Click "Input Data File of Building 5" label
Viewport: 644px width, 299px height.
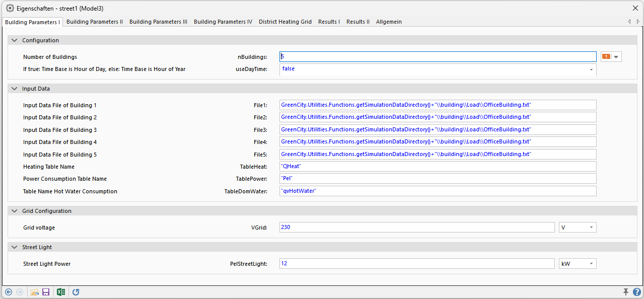point(60,155)
